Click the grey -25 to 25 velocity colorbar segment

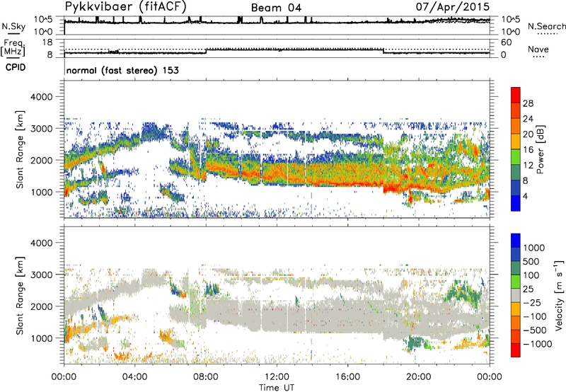(x=516, y=295)
